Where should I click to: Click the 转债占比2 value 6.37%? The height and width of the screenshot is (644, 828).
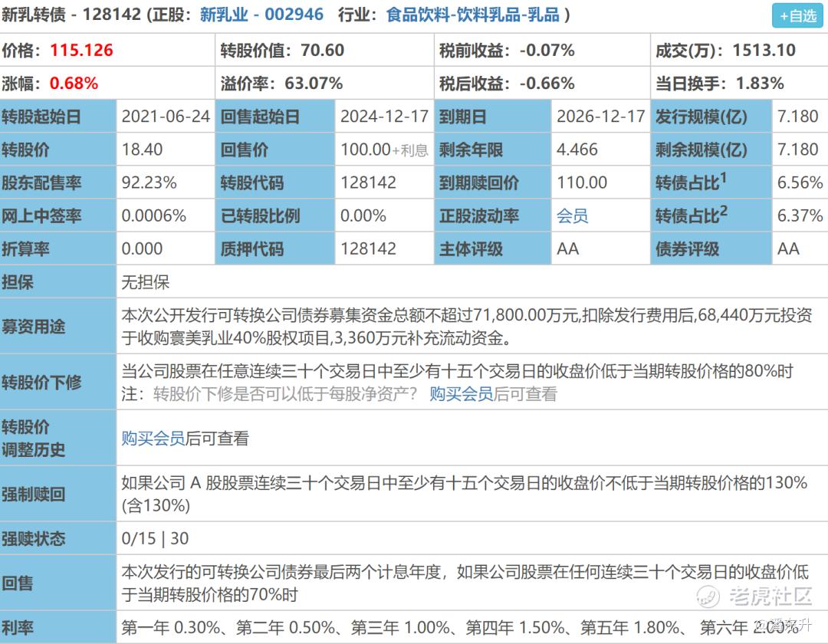tap(800, 215)
